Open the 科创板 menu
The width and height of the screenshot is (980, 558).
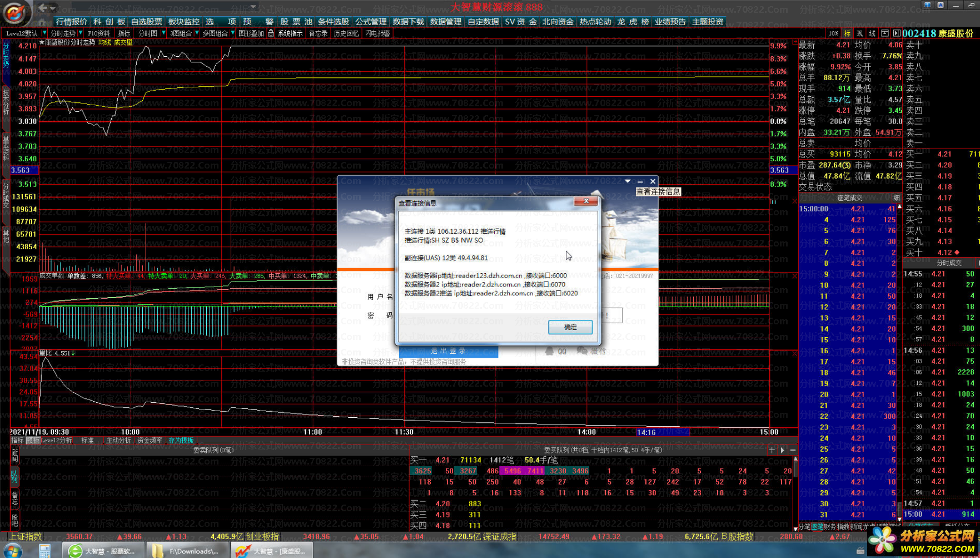click(109, 22)
